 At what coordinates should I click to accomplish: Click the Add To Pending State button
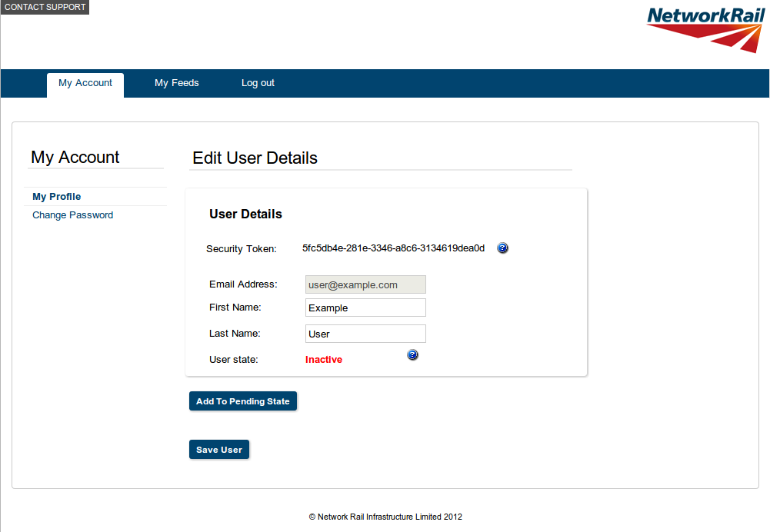tap(243, 401)
